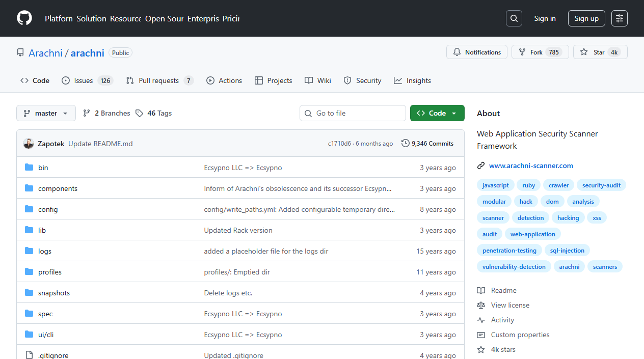Click the folder icon beside profiles
The width and height of the screenshot is (644, 359).
tap(29, 272)
